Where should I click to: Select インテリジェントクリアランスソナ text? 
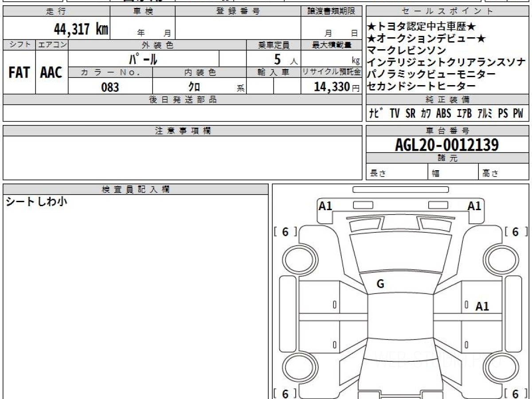tap(447, 63)
